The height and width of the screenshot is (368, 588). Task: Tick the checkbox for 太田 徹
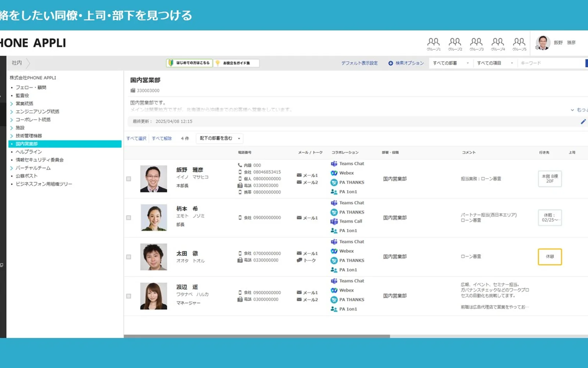(129, 257)
